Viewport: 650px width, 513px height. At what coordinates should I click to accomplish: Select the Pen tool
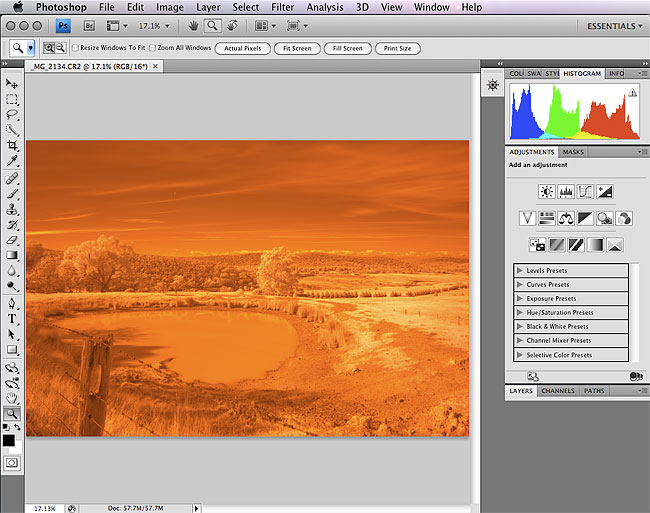click(x=12, y=302)
